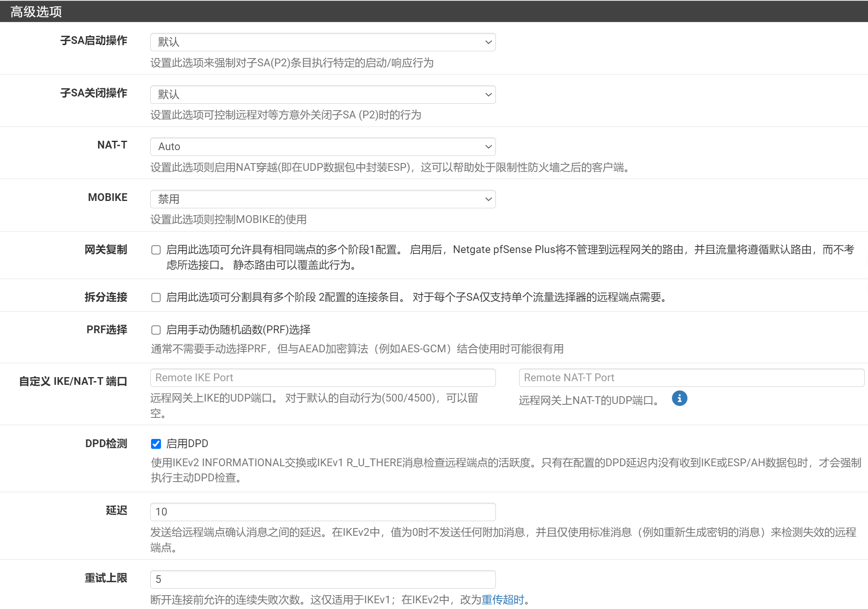Enable the 网关复制 checkbox
The image size is (868, 609).
coord(156,250)
